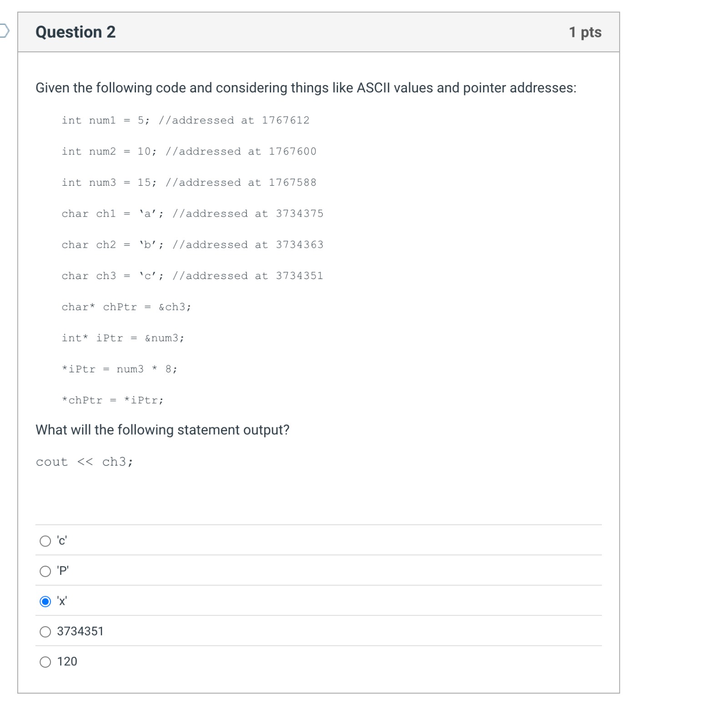Click the 'int* iPtr = &num3;' line
The image size is (728, 710).
pos(123,338)
